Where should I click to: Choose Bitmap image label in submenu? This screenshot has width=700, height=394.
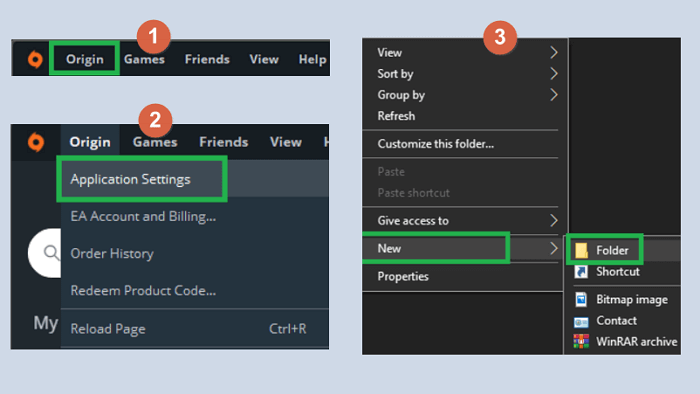[632, 299]
